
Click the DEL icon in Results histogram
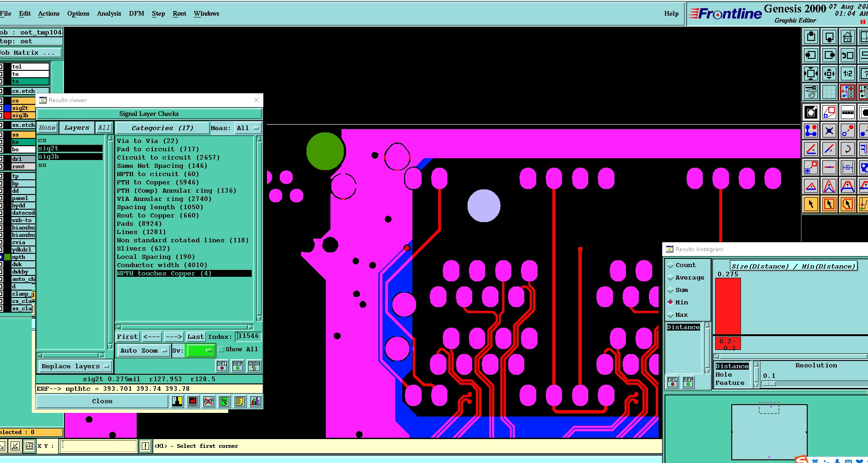(x=672, y=382)
